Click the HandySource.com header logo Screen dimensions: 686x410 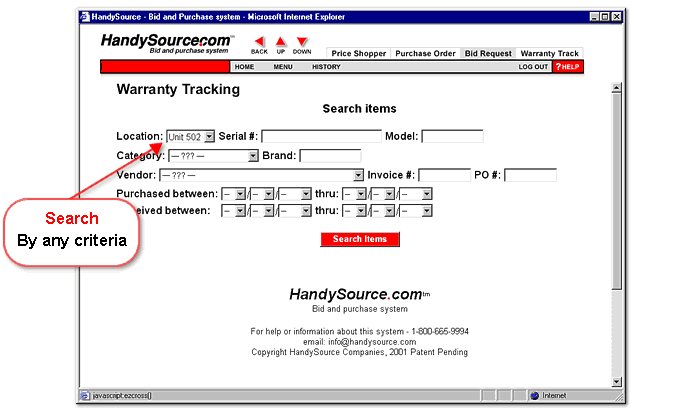(166, 44)
